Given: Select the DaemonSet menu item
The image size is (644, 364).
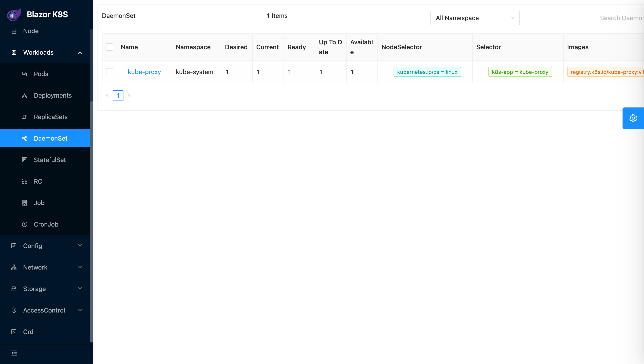Looking at the screenshot, I should tap(45, 138).
